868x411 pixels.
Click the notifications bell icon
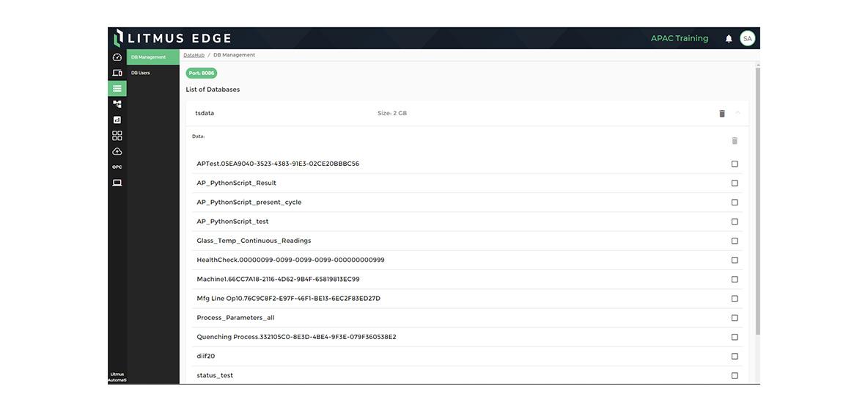729,39
